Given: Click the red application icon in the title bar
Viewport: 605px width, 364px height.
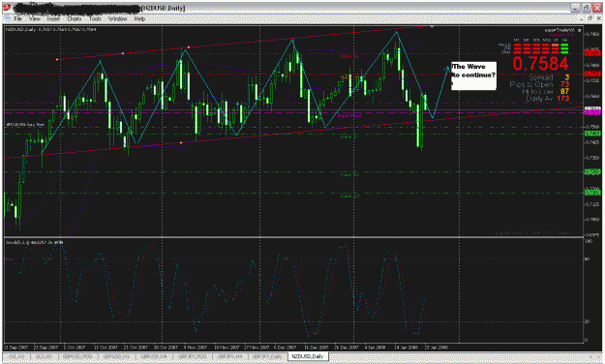Looking at the screenshot, I should [x=7, y=8].
